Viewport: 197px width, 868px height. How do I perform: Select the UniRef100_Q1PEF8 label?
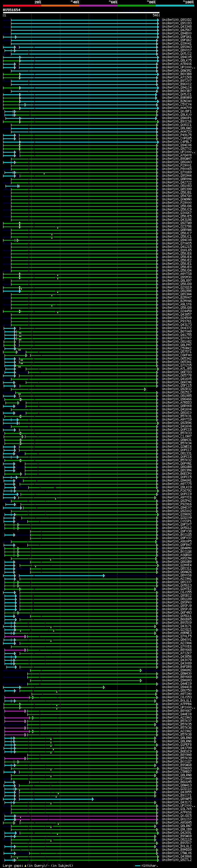point(177,745)
